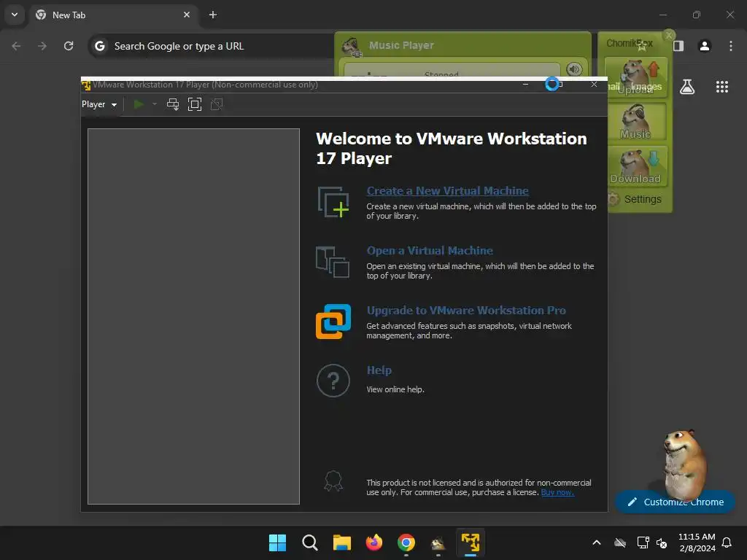Viewport: 747px width, 560px height.
Task: Launch Firefox from the taskbar
Action: [374, 542]
